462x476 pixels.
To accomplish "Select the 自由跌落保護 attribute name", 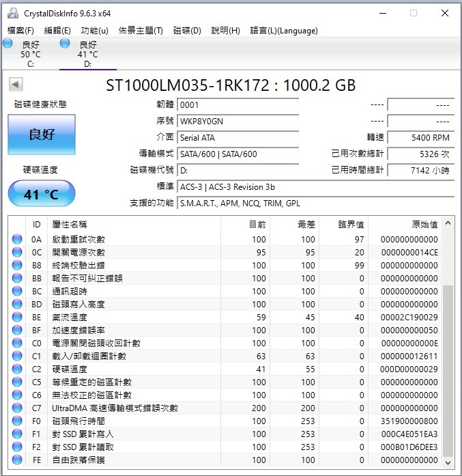I will click(x=78, y=460).
